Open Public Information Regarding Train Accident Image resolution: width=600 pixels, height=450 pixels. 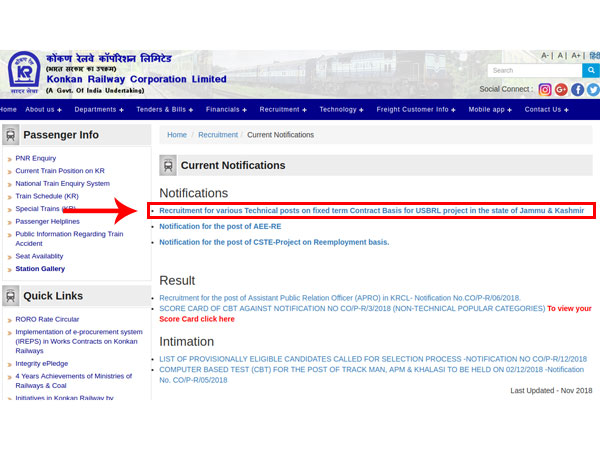[x=69, y=238]
